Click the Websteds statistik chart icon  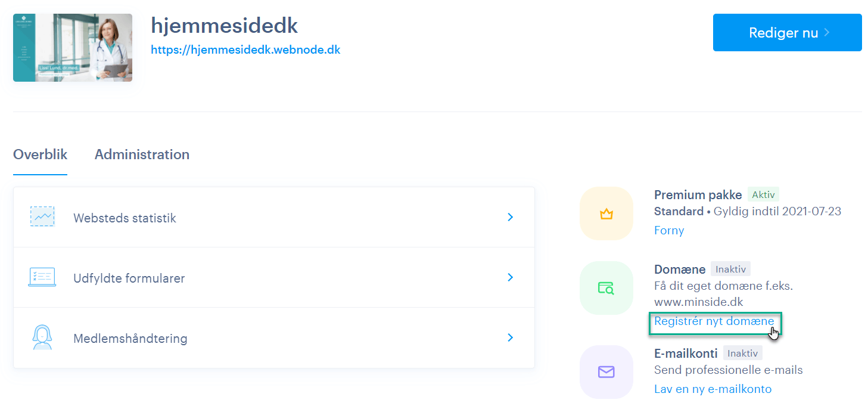[x=42, y=217]
